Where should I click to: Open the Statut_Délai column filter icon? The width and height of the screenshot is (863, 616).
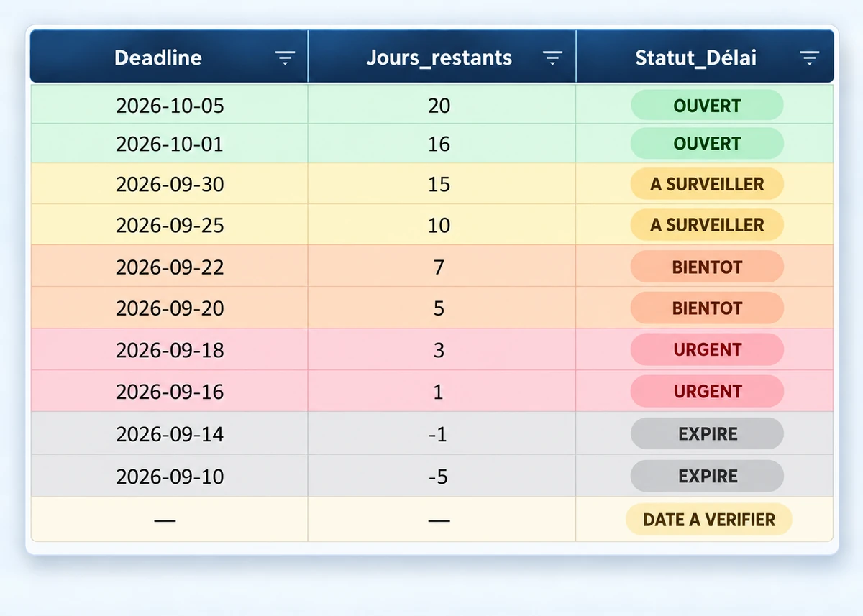click(810, 58)
